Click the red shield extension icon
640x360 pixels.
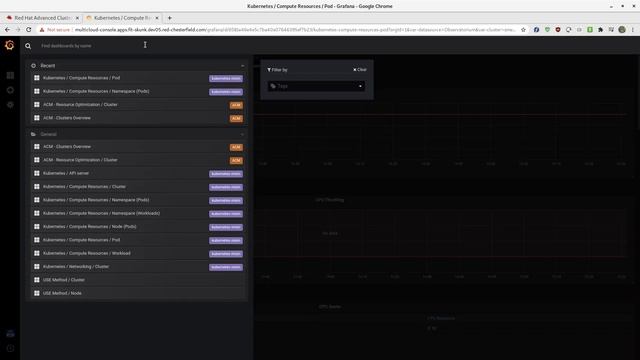coord(558,30)
